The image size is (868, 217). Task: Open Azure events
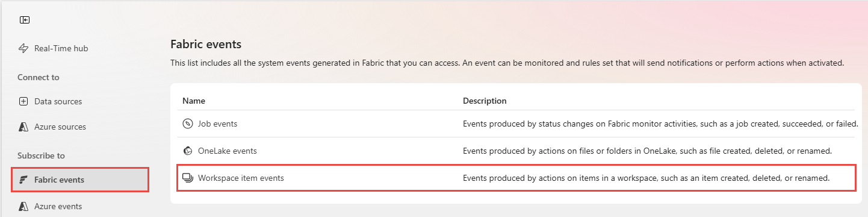pyautogui.click(x=58, y=206)
